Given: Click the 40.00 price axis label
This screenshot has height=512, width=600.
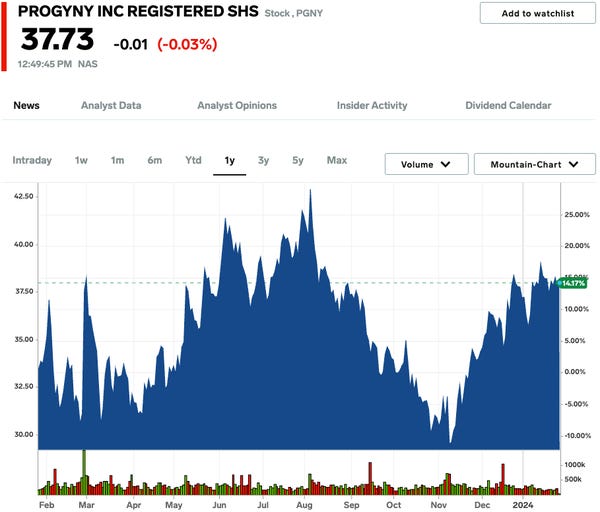Looking at the screenshot, I should coord(24,244).
